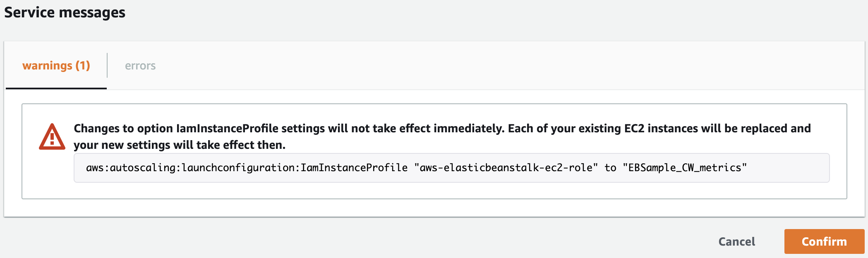Confirm the IamInstanceProfile settings change
Image resolution: width=868 pixels, height=258 pixels.
[x=824, y=241]
